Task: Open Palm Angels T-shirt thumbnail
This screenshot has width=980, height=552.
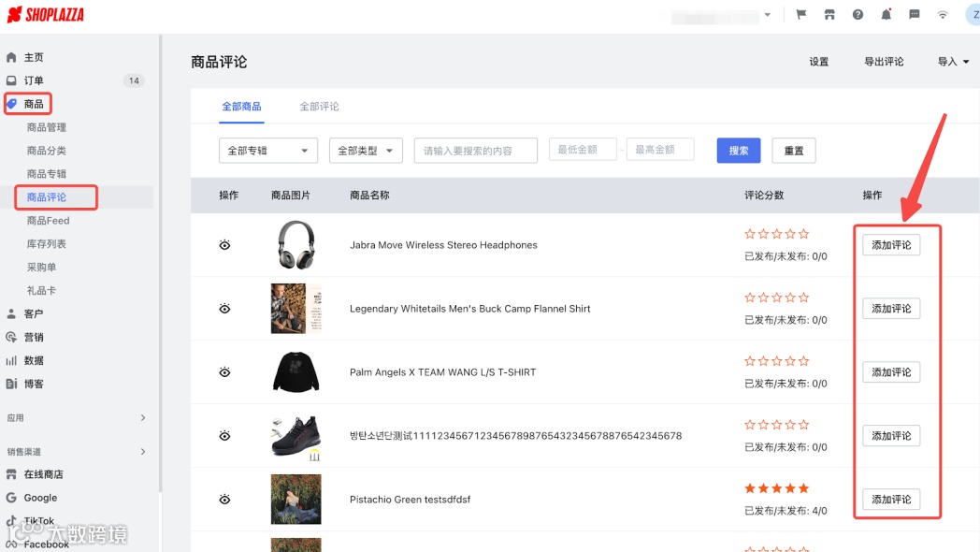Action: pos(295,372)
